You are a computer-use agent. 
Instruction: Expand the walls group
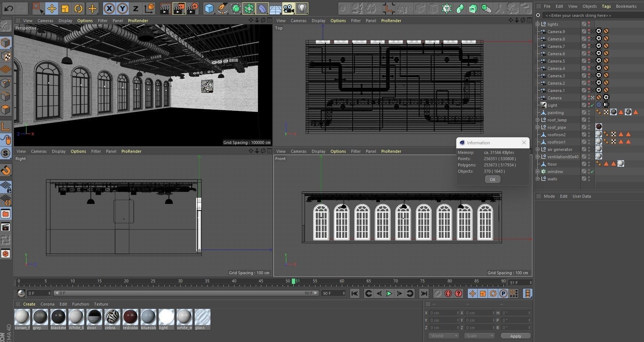pos(538,179)
